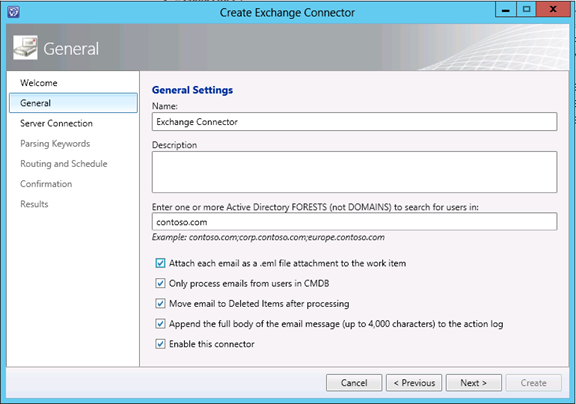Click the Next button
The height and width of the screenshot is (404, 576).
[474, 383]
